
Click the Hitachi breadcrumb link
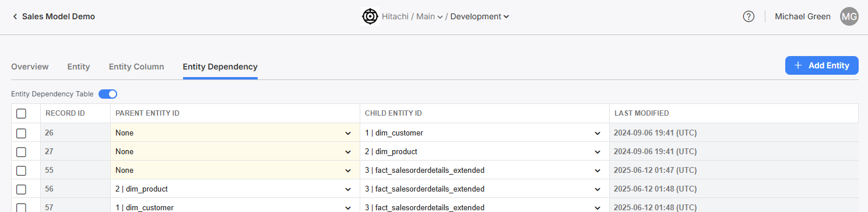395,16
